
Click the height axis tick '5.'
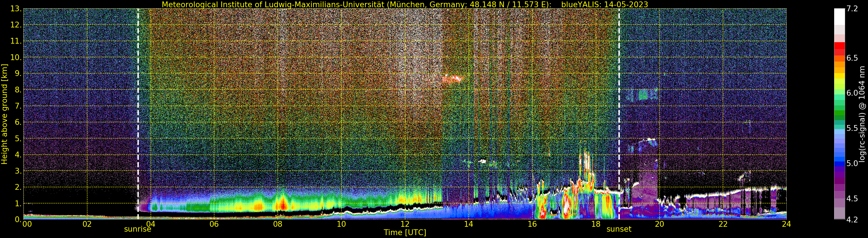click(18, 138)
